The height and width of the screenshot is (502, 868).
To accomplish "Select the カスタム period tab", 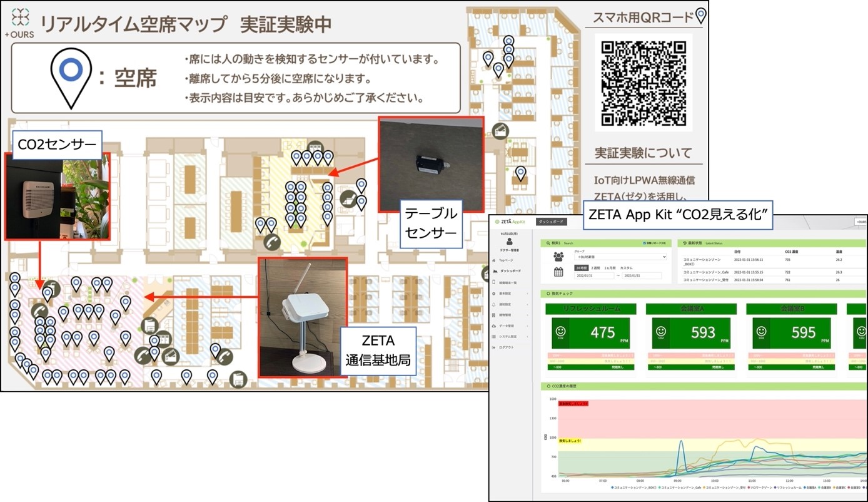I will (626, 268).
